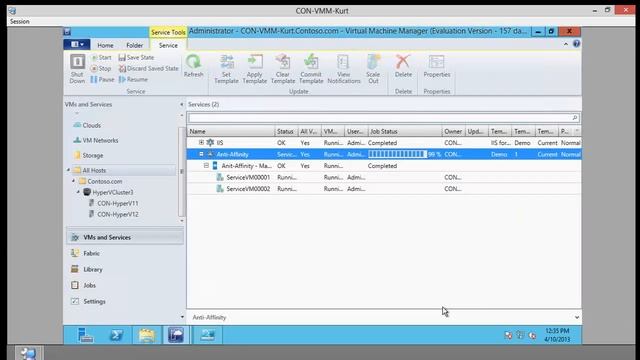Click Save State in the ribbon

coord(136,58)
